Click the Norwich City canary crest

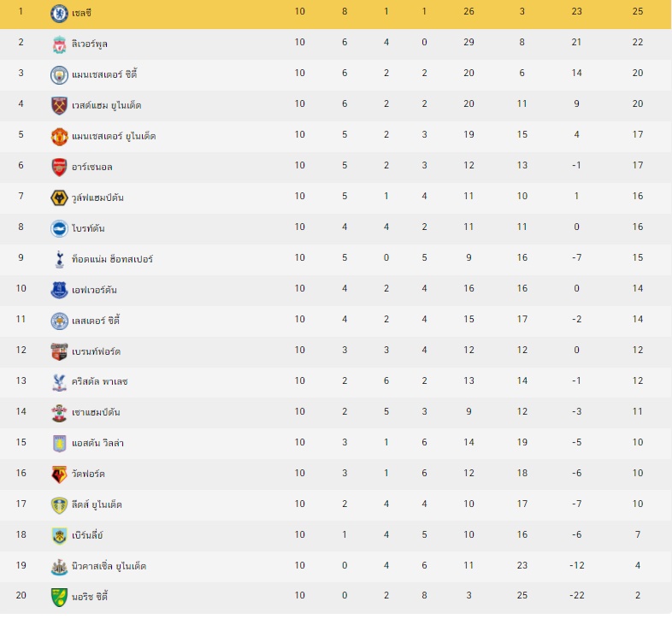(x=59, y=597)
